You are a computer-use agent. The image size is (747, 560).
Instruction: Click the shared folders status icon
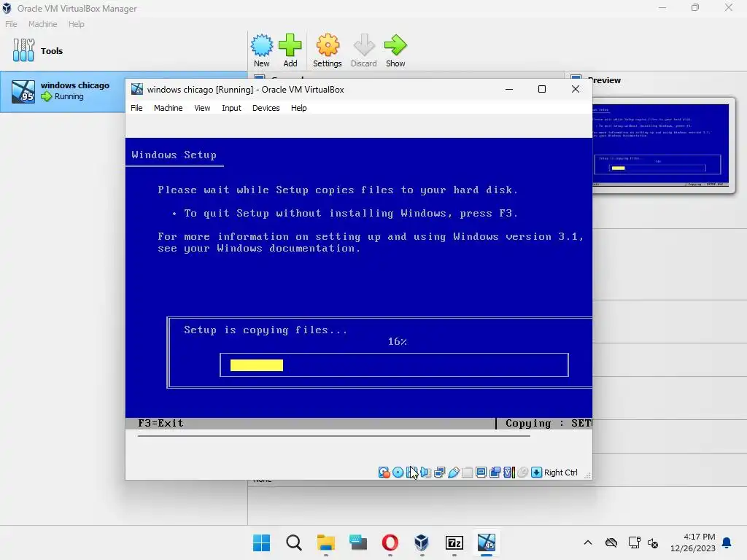point(468,472)
